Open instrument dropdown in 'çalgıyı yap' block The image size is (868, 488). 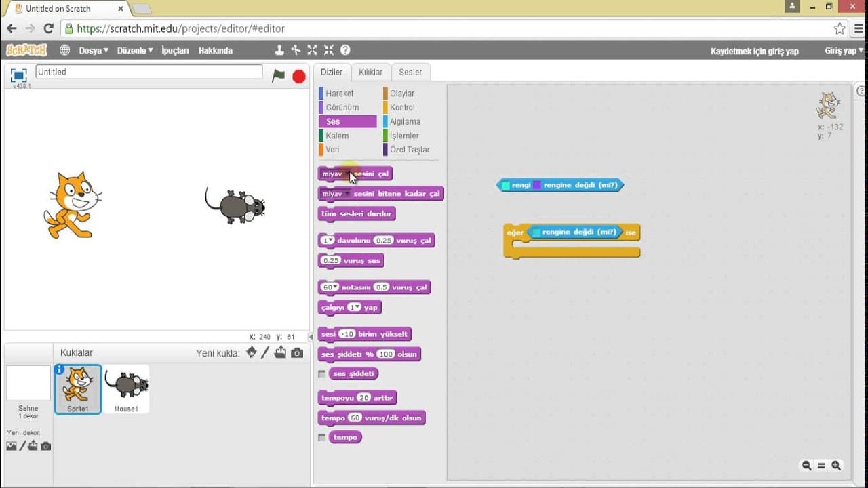coord(359,308)
